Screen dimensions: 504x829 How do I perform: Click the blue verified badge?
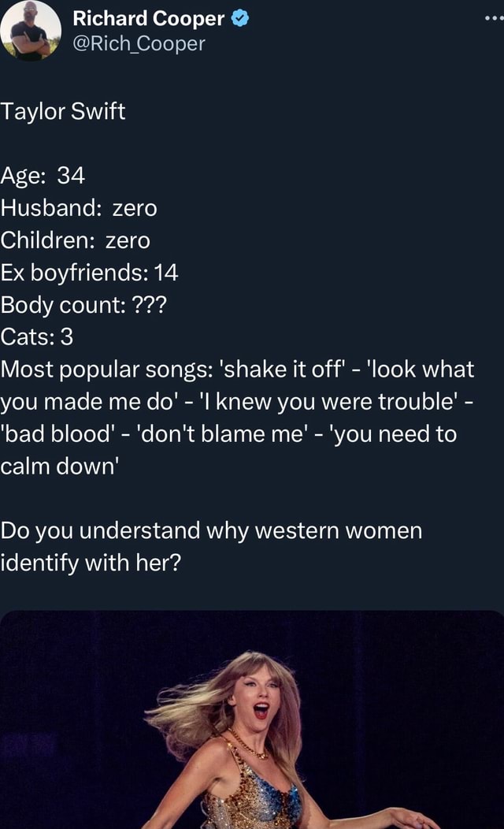[240, 19]
